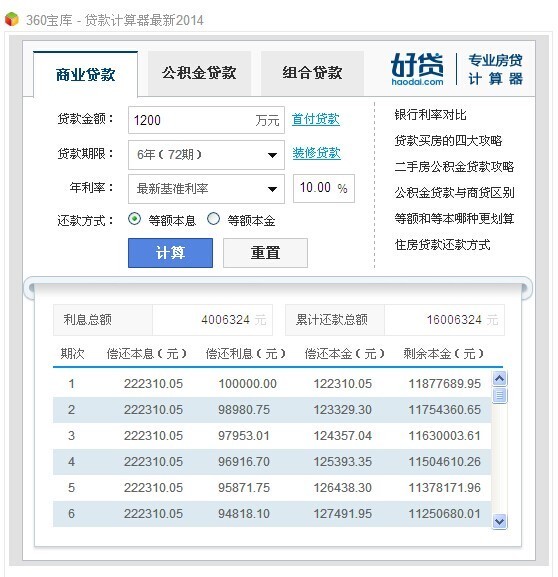Select the 组合贷款 tab
This screenshot has height=577, width=558.
[312, 73]
